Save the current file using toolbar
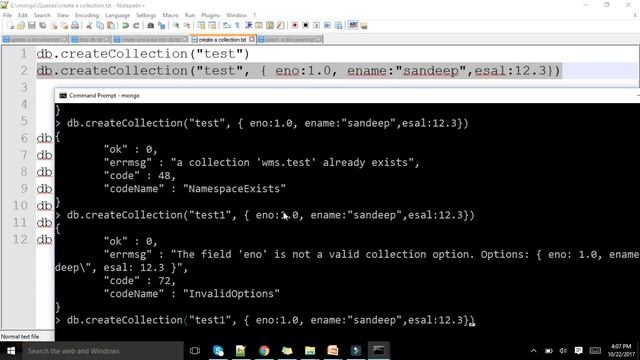 [32, 25]
